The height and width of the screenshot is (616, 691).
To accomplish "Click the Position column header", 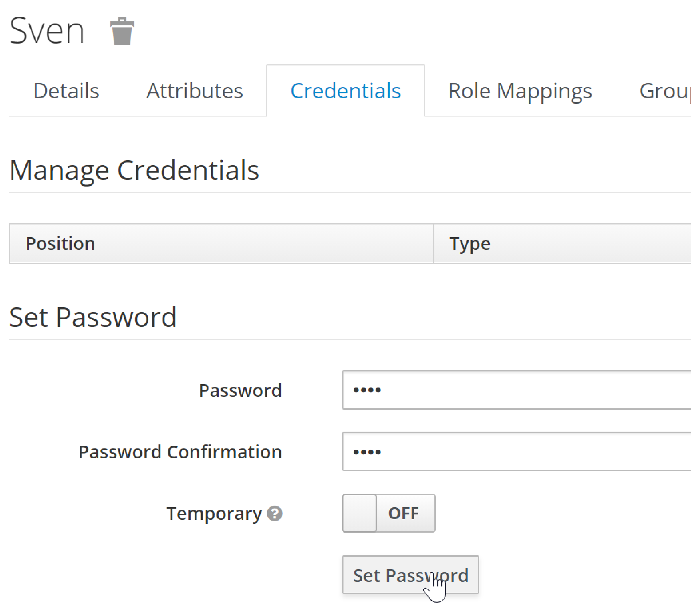I will [61, 244].
